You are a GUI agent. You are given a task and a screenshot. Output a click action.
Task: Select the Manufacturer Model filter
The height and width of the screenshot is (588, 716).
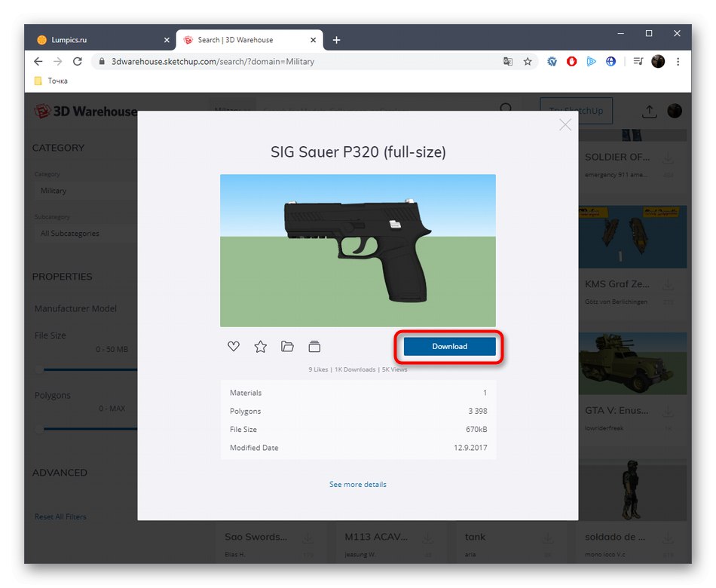75,308
